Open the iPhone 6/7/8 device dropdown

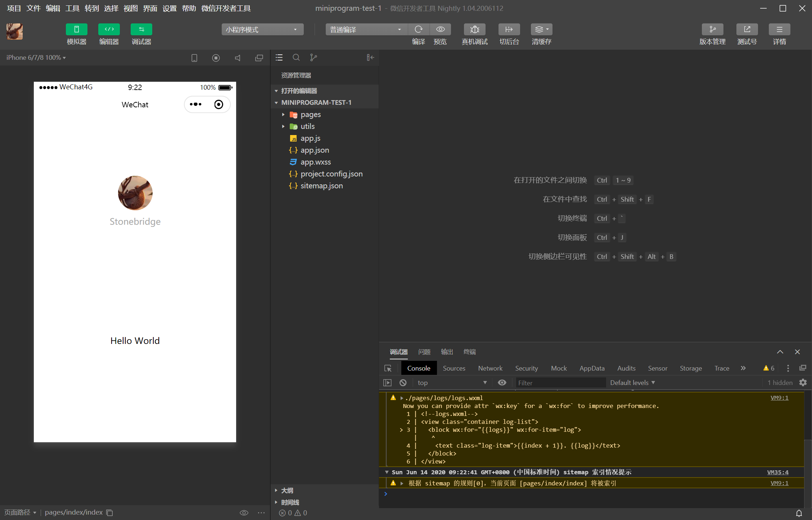pos(36,58)
